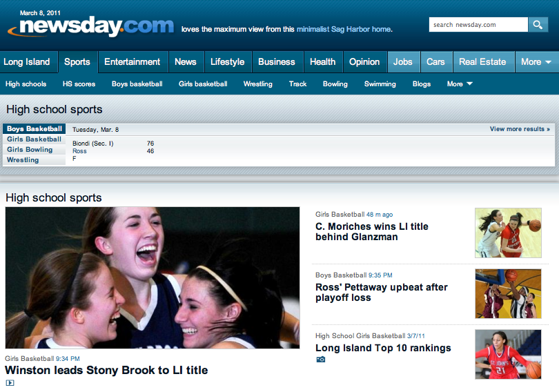Open the large celebrating players photo
Image resolution: width=559 pixels, height=392 pixels.
click(x=153, y=277)
